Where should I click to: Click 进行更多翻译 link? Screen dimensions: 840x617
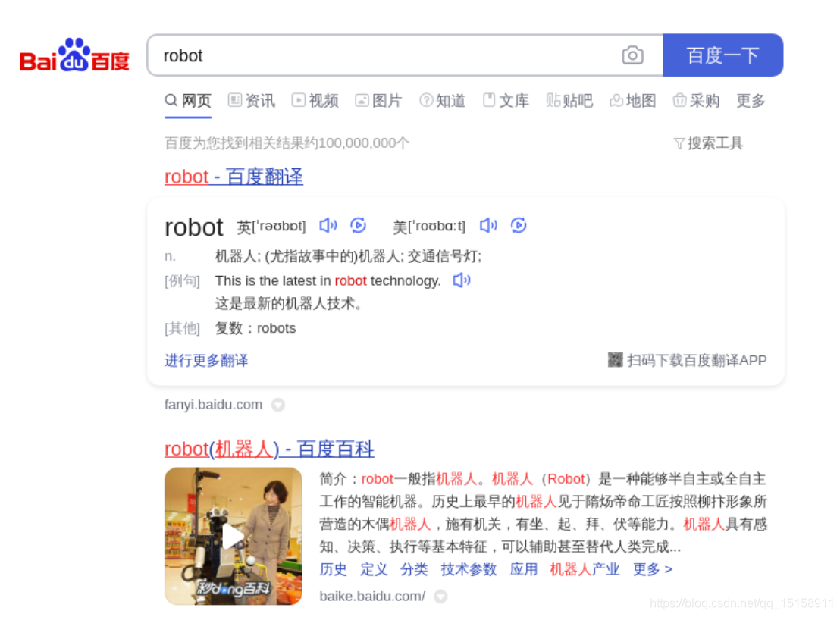pyautogui.click(x=206, y=361)
